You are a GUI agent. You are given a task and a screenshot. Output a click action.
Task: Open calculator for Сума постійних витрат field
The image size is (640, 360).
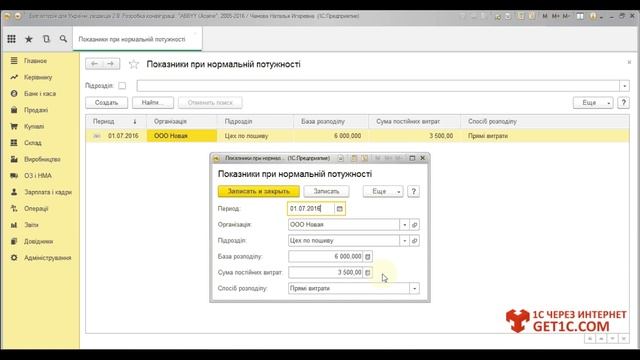(x=367, y=272)
